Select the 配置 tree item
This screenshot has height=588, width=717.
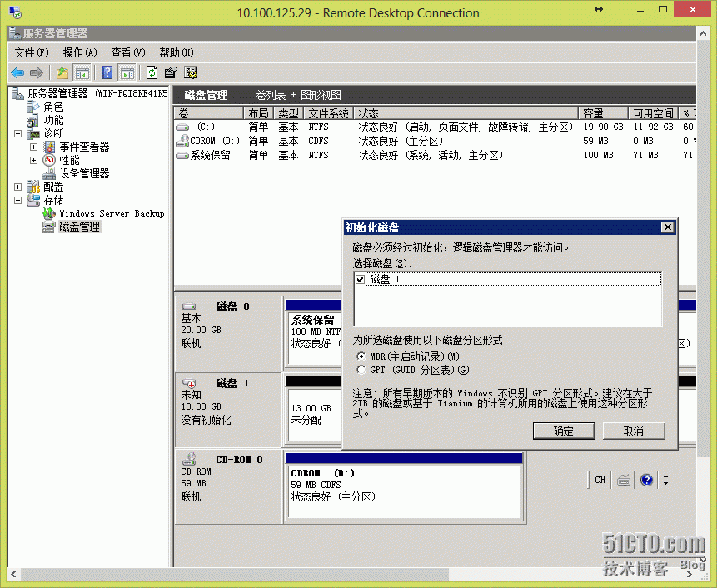click(x=53, y=187)
